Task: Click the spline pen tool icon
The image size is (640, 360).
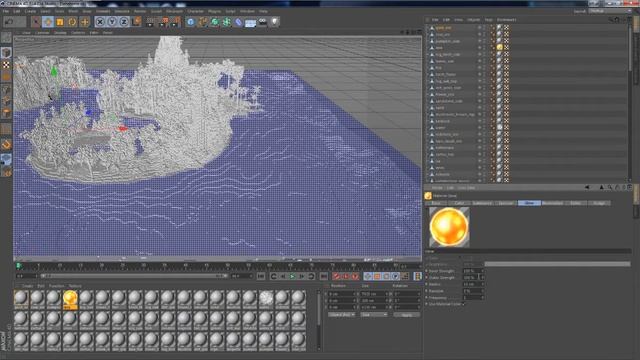Action: click(x=203, y=22)
